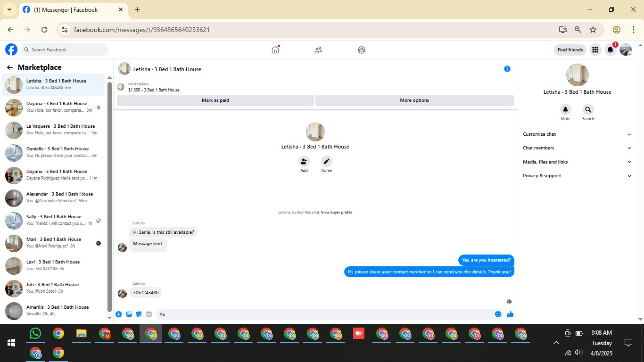644x362 pixels.
Task: Open the emoji picker
Action: (x=498, y=314)
